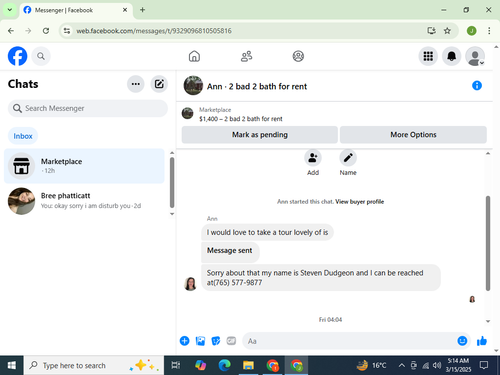Open the account profile avatar menu
Image resolution: width=500 pixels, height=375 pixels.
475,56
